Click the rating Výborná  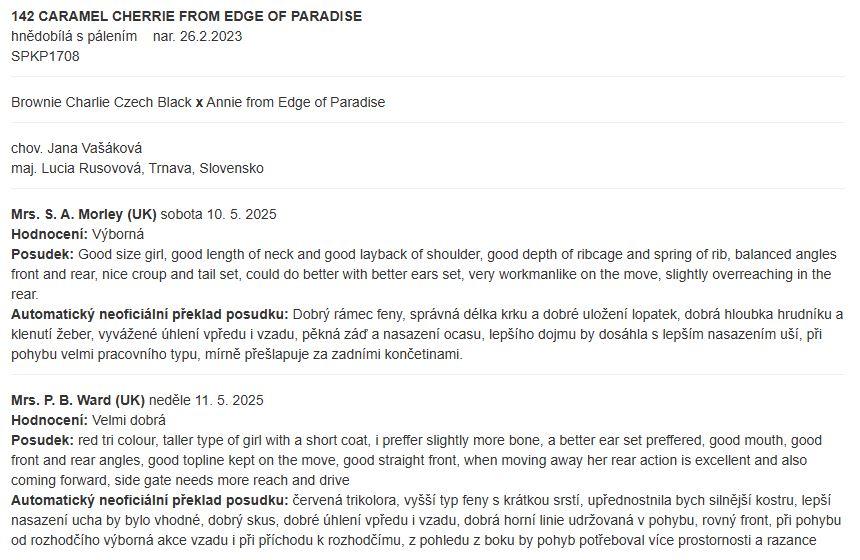pos(118,235)
